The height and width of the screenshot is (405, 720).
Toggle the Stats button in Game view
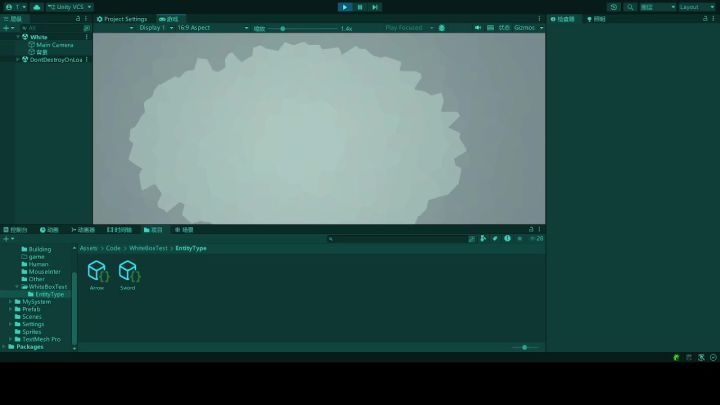click(x=504, y=28)
